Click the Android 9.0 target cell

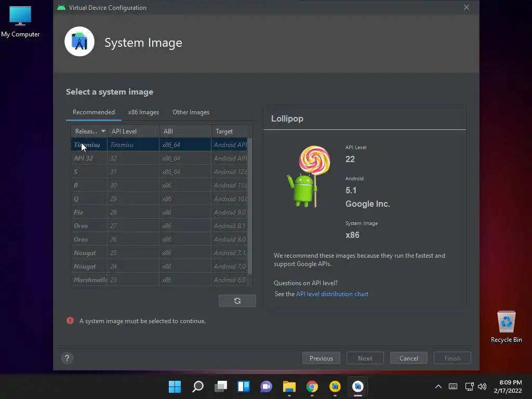pyautogui.click(x=230, y=212)
